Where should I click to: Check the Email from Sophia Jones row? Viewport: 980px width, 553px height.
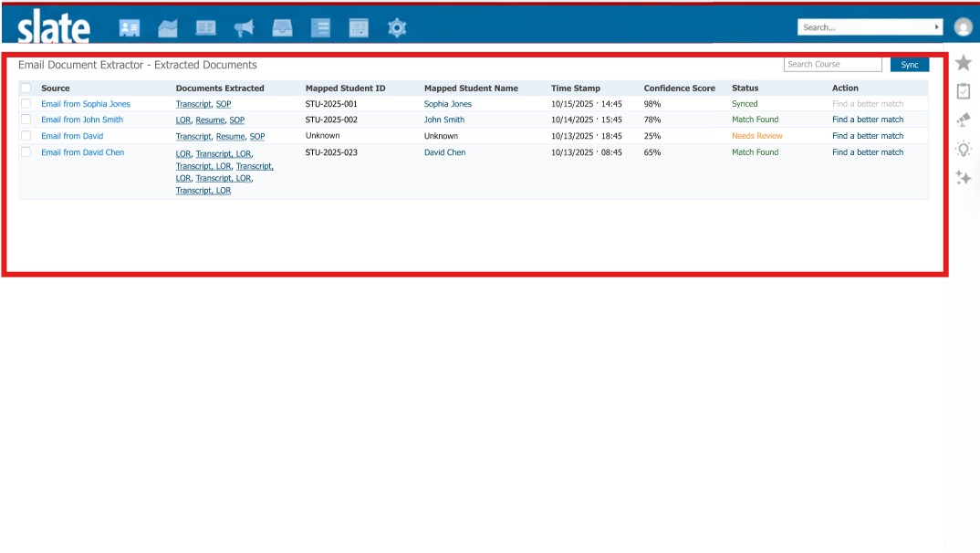pos(26,104)
